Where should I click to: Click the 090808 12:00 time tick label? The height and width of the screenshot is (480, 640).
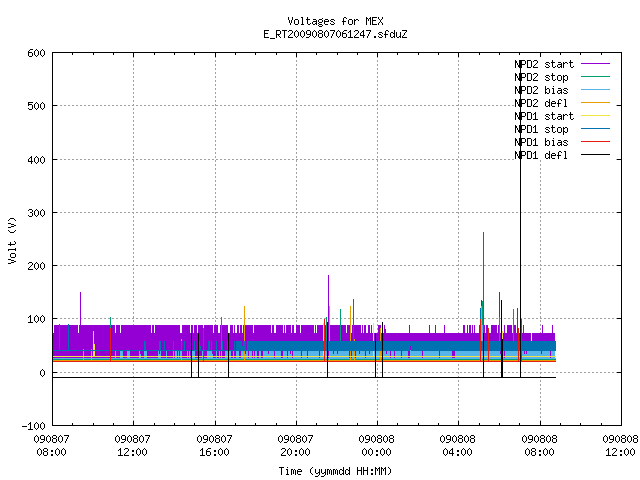[620, 446]
